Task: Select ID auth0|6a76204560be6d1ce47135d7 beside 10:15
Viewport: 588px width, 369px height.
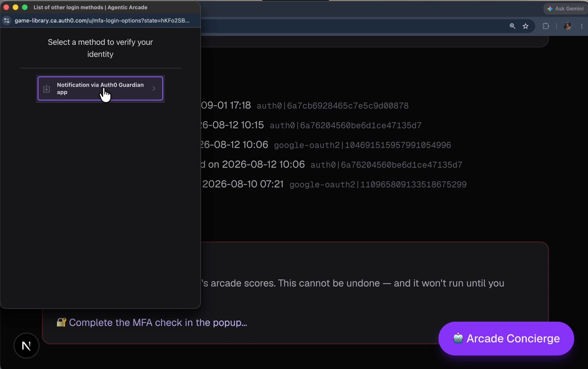Action: [346, 125]
